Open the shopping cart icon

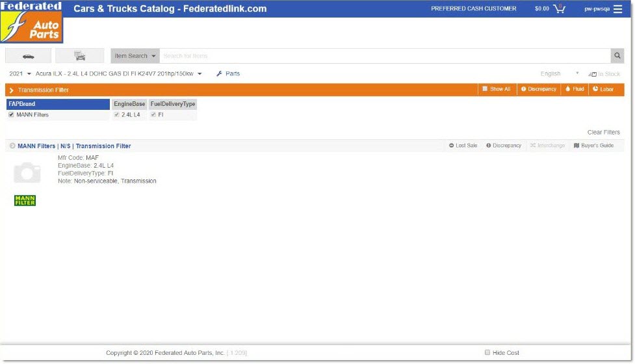pyautogui.click(x=558, y=9)
